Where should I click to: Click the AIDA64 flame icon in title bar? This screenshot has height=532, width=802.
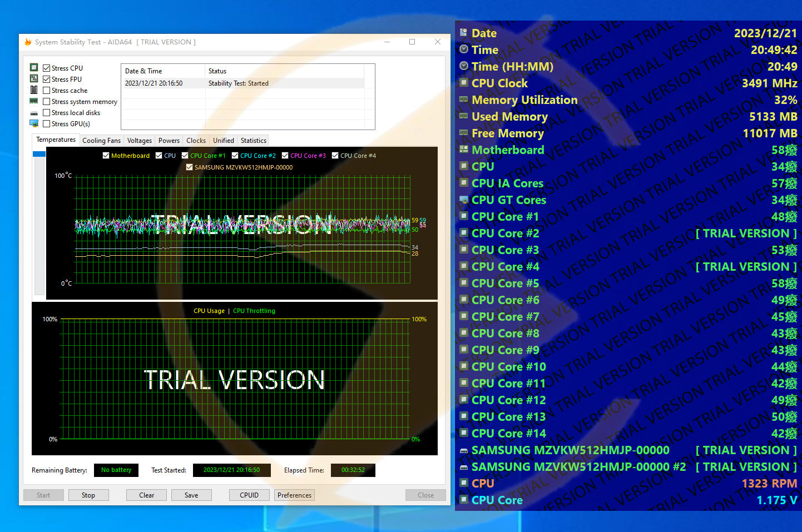pyautogui.click(x=28, y=42)
